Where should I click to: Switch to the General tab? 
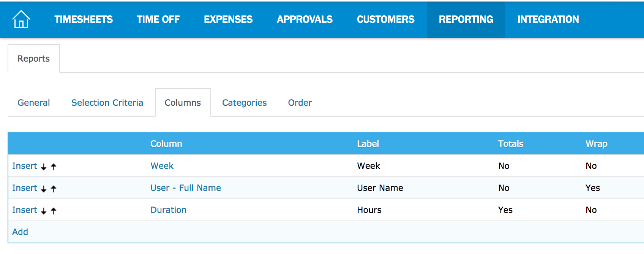point(34,103)
